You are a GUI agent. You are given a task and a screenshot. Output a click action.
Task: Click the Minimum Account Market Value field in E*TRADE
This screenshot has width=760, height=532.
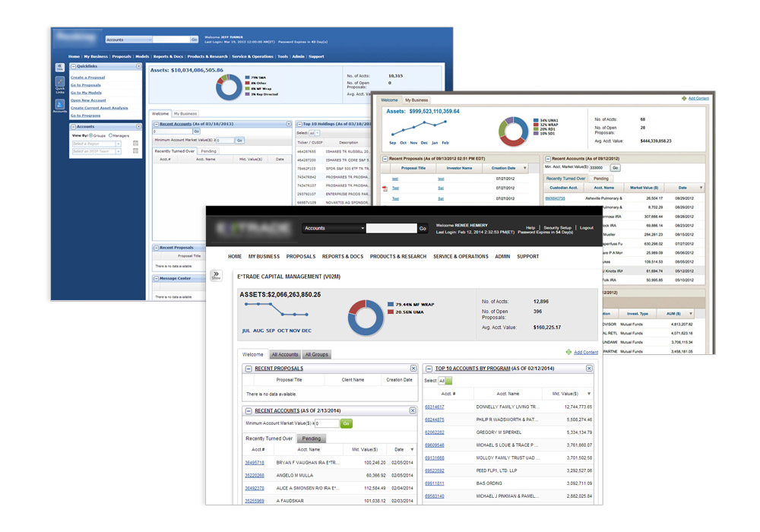[327, 423]
